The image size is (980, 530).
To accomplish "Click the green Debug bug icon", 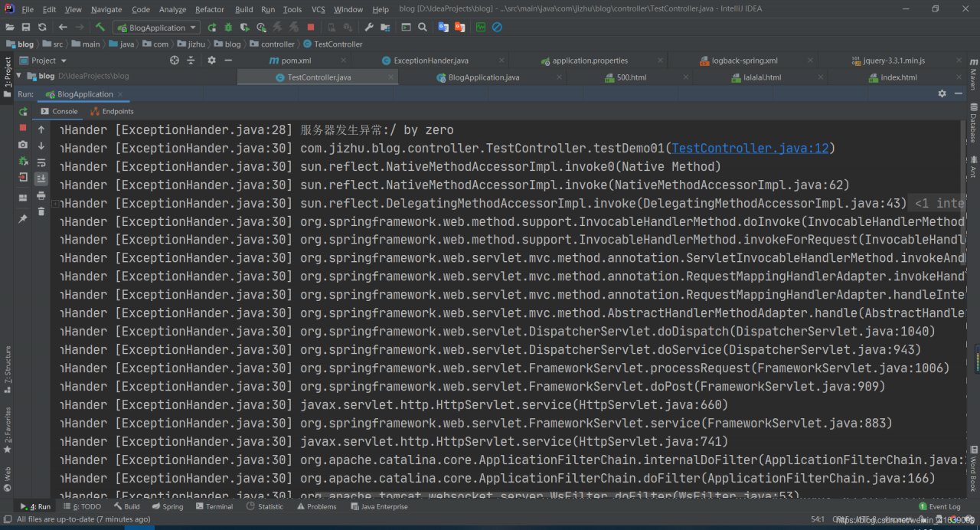I will pyautogui.click(x=228, y=27).
